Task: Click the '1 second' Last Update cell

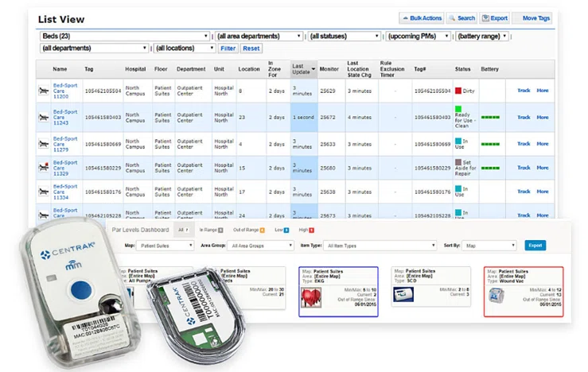Action: click(303, 118)
